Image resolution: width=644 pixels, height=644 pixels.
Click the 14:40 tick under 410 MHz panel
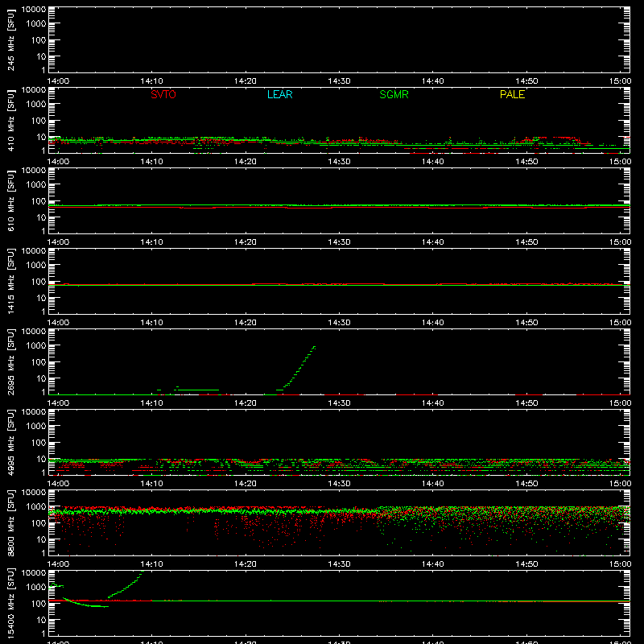pyautogui.click(x=433, y=162)
